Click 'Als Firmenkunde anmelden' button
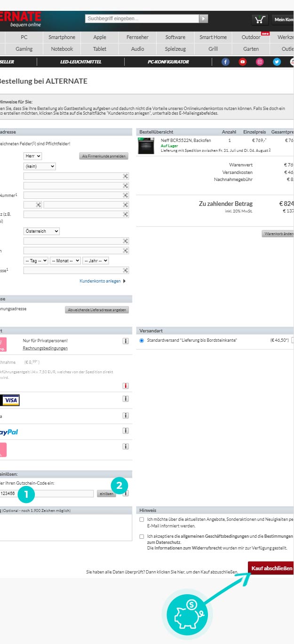Screen dimensions: 294x644 click(103, 156)
